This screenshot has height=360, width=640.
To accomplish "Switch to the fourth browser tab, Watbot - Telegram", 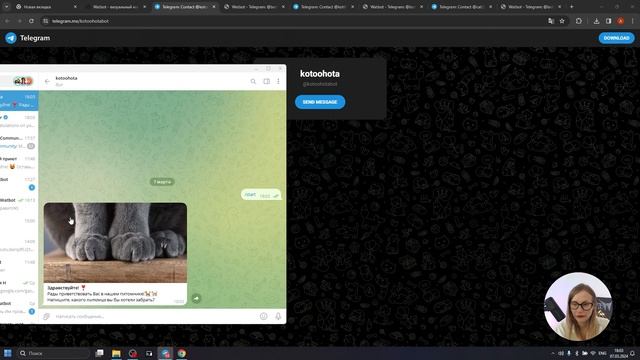I will [x=254, y=7].
